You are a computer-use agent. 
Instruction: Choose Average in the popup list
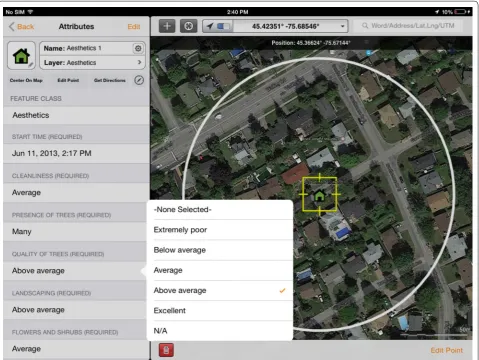tap(220, 270)
